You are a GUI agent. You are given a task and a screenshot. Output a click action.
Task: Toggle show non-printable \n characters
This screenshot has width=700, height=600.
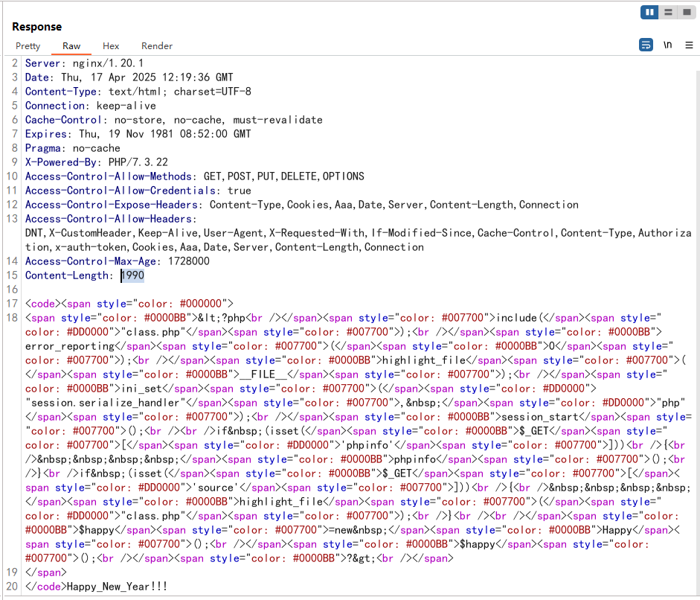tap(667, 45)
